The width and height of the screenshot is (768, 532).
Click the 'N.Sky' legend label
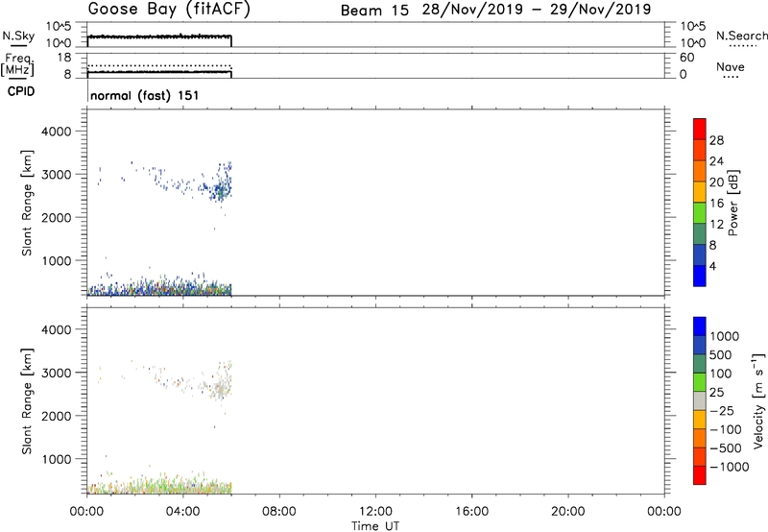coord(18,36)
